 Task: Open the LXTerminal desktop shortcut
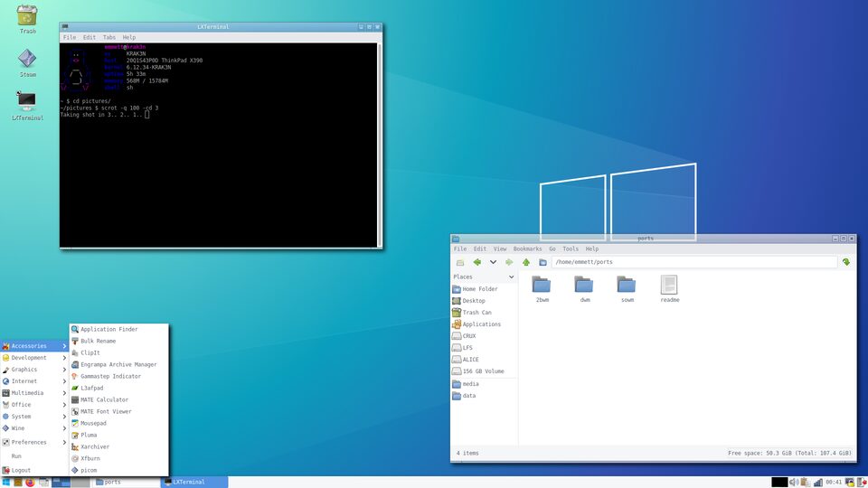(27, 106)
